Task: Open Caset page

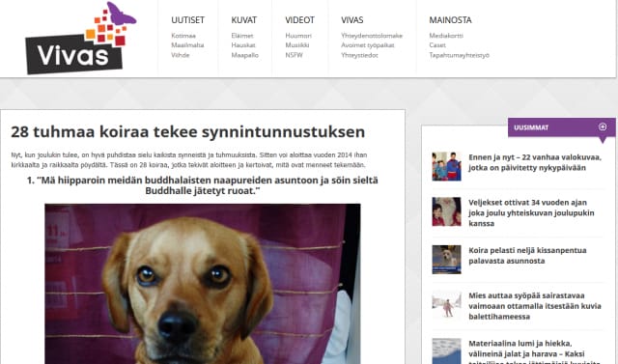Action: pos(437,45)
